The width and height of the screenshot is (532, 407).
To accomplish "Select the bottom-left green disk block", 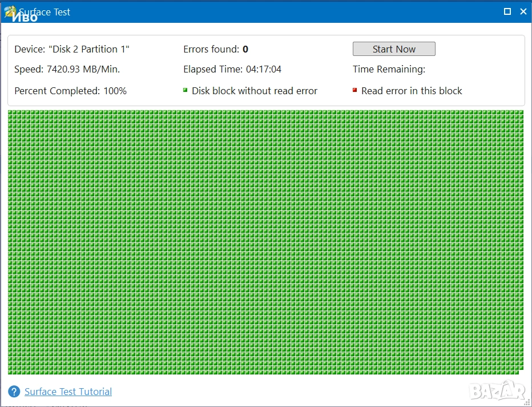I will 11,372.
